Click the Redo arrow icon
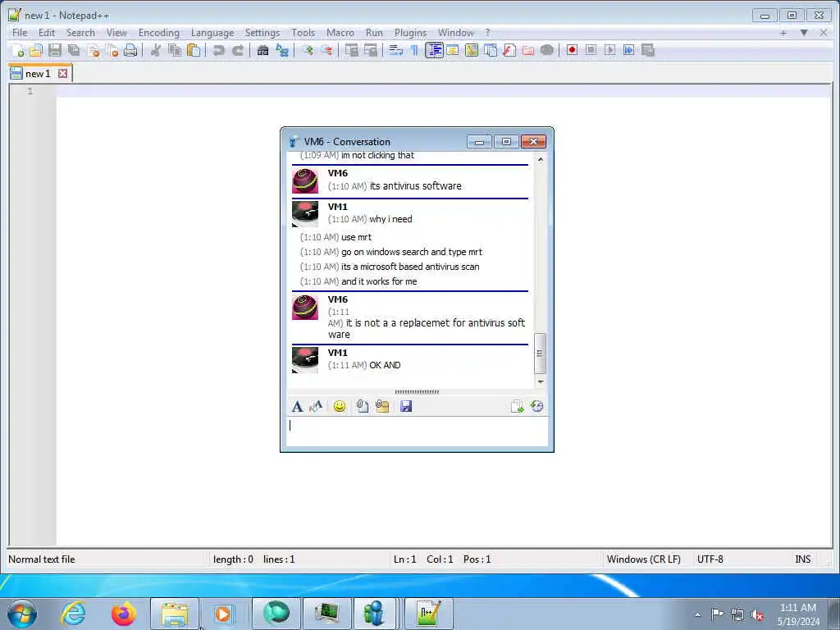The height and width of the screenshot is (630, 840). [x=238, y=50]
